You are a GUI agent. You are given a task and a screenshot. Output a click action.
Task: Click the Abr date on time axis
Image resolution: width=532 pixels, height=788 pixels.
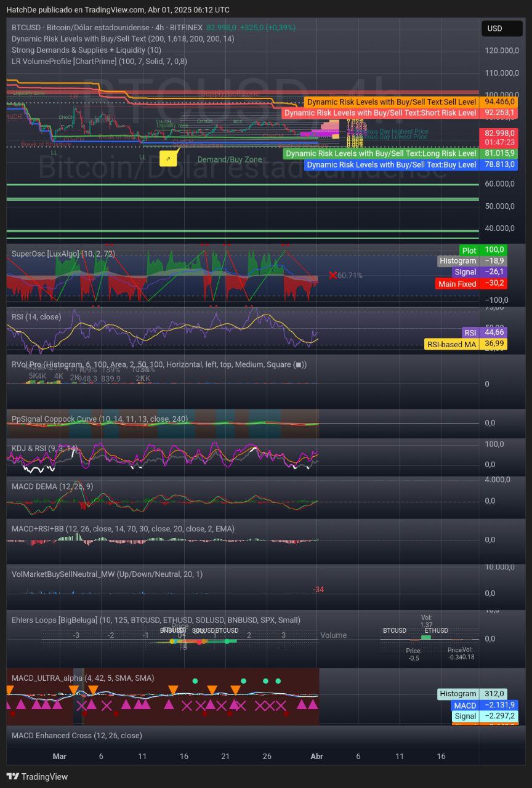[x=316, y=756]
